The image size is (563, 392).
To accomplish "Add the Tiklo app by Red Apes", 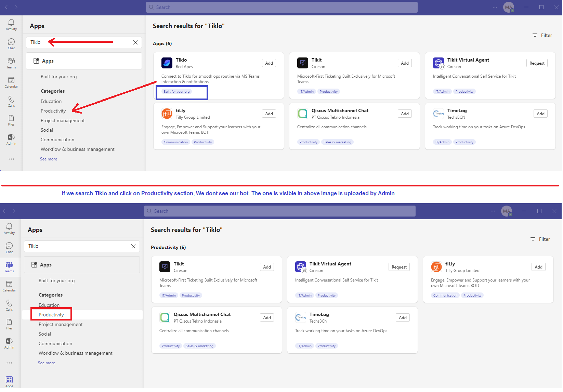I will click(269, 63).
